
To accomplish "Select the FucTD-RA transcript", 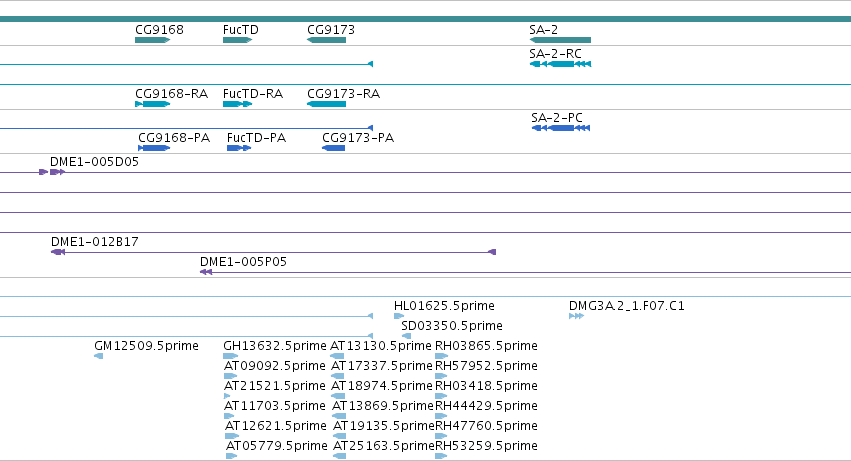I will point(237,104).
